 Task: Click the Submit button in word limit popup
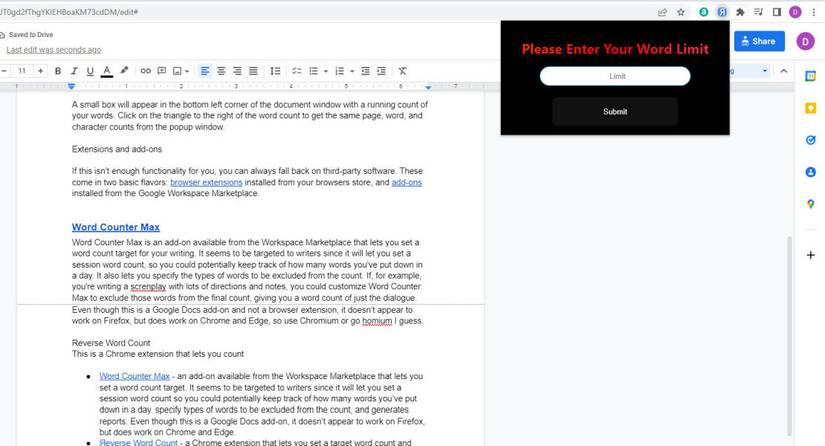pos(615,112)
